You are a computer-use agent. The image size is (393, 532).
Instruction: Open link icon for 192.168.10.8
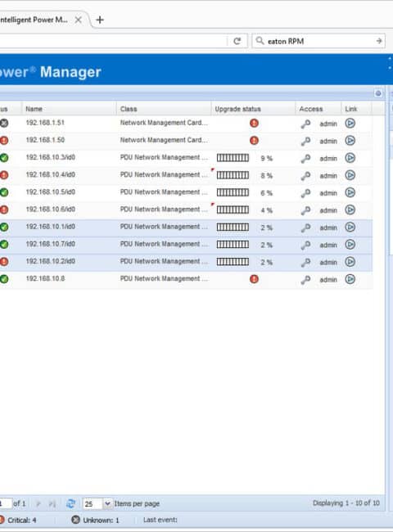pyautogui.click(x=350, y=279)
